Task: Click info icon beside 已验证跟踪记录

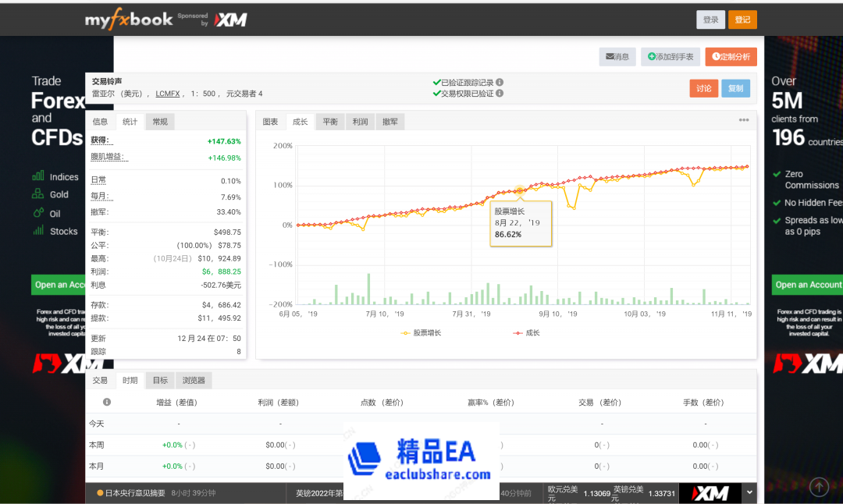Action: 500,82
